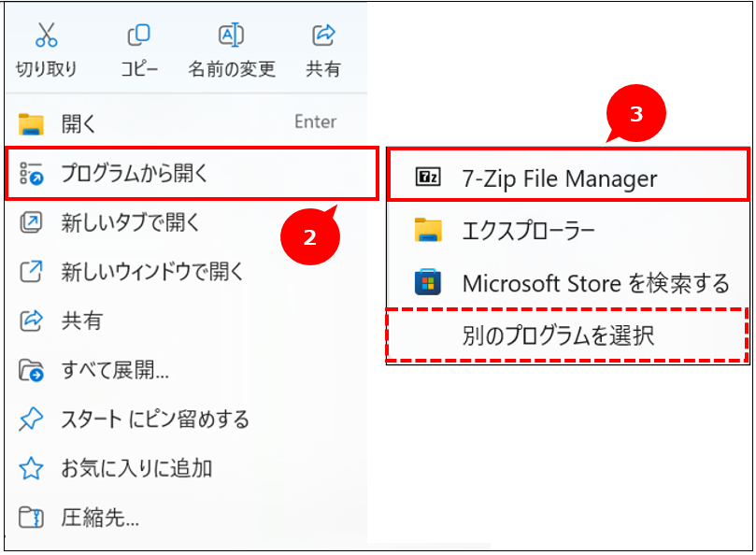Click the new tab icon beside 新しいタブで開く
Screen dimensions: 756x555
point(31,222)
